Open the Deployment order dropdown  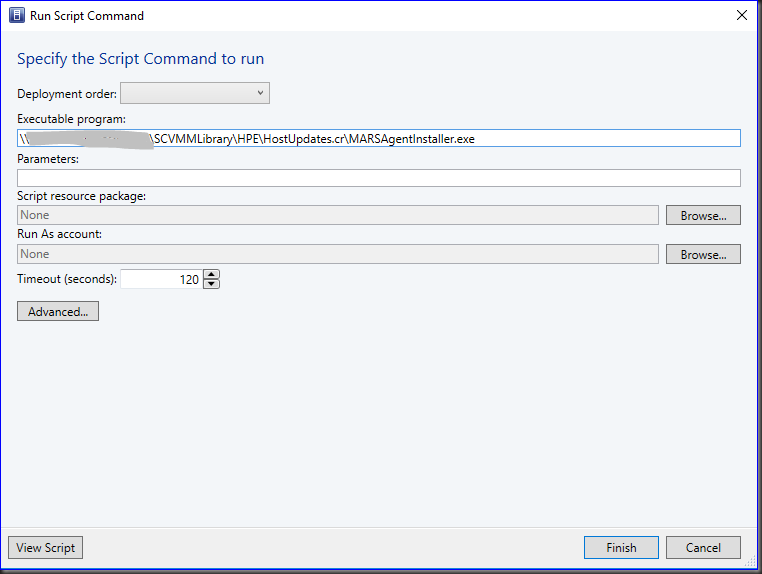(x=195, y=94)
